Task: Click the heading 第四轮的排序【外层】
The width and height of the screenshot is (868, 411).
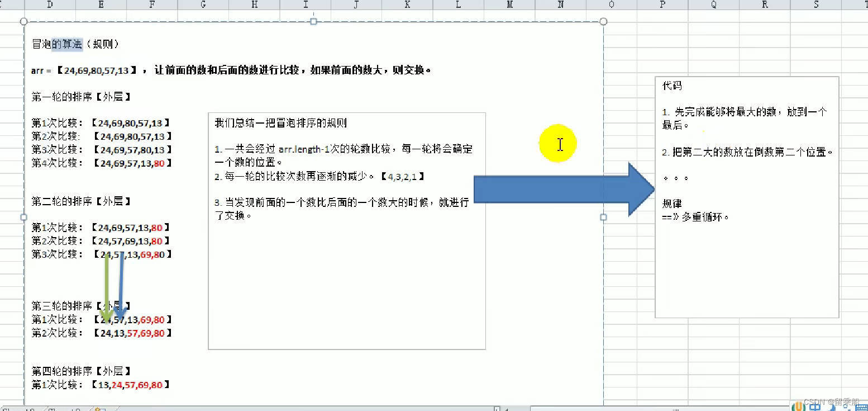Action: coord(82,371)
